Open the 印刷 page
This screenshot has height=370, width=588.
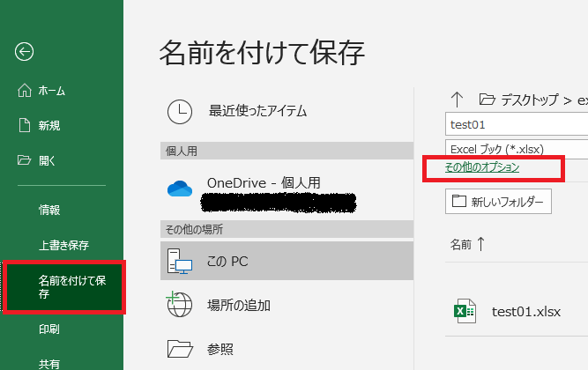click(x=49, y=330)
